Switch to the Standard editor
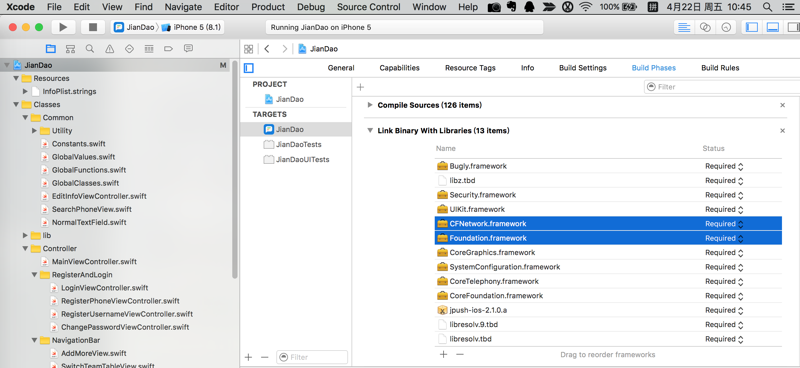800x368 pixels. click(684, 28)
